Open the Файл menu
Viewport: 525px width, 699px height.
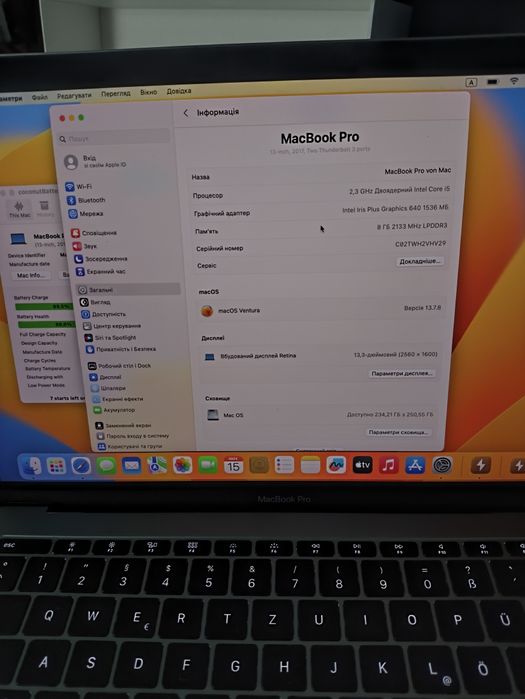39,97
